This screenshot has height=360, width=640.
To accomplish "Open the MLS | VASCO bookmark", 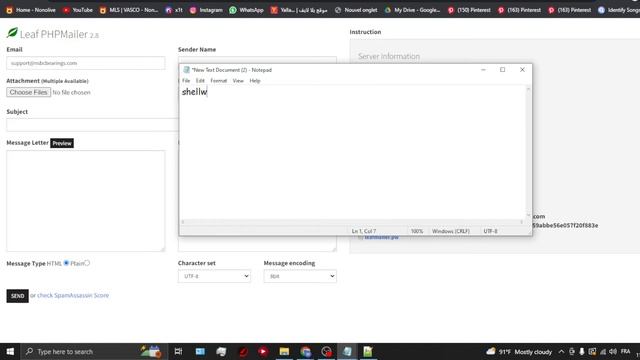I will (129, 10).
